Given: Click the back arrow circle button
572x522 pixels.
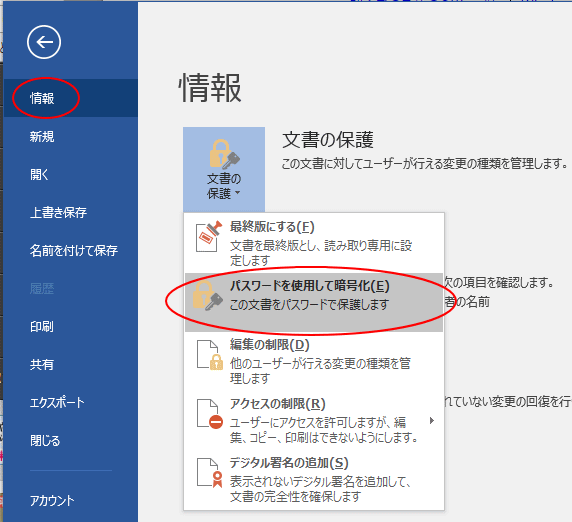Looking at the screenshot, I should [44, 42].
